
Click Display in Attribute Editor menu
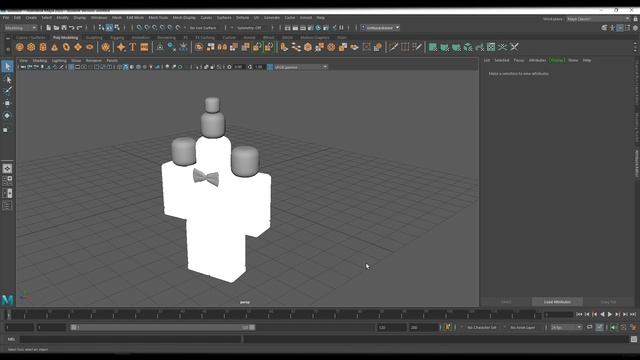(557, 60)
